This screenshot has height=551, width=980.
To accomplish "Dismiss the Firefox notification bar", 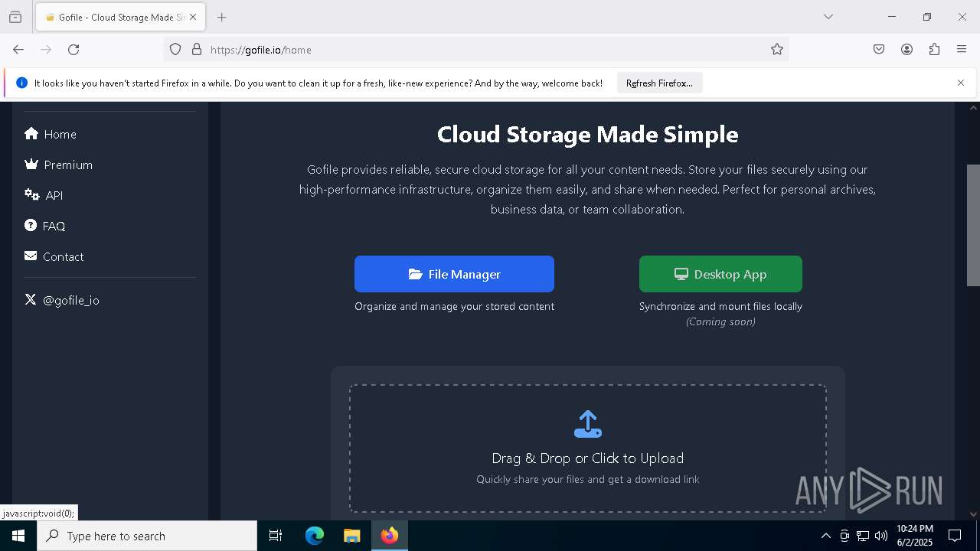I will tap(961, 83).
